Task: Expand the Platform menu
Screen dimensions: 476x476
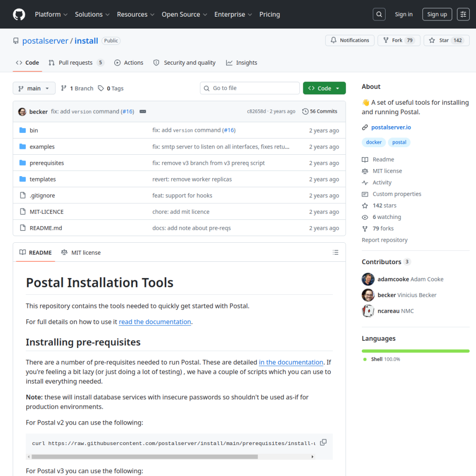Action: (51, 14)
